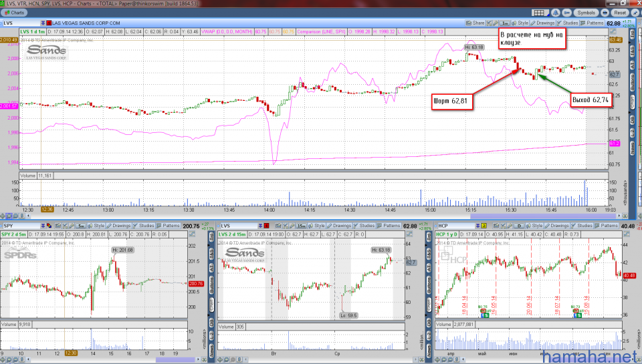Click the wrench settings icon on the LVS main chart

click(x=496, y=23)
